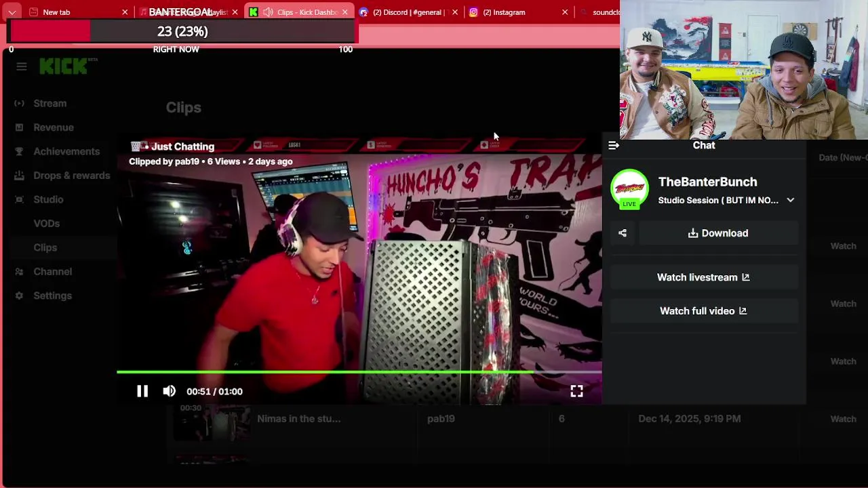Click the Channel sidebar icon
This screenshot has height=488, width=868.
point(19,272)
